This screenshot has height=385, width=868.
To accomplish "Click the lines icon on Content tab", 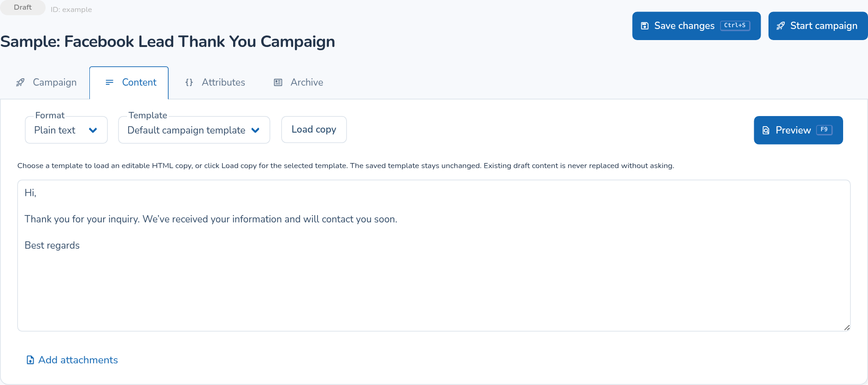I will click(x=109, y=82).
